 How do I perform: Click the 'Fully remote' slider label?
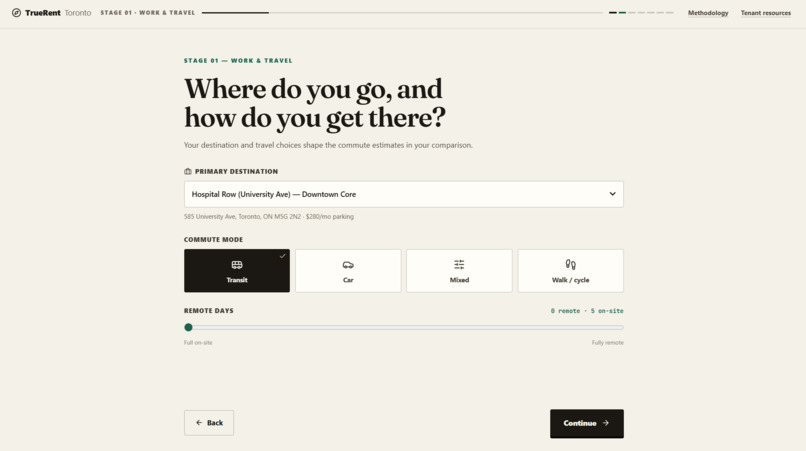point(608,342)
